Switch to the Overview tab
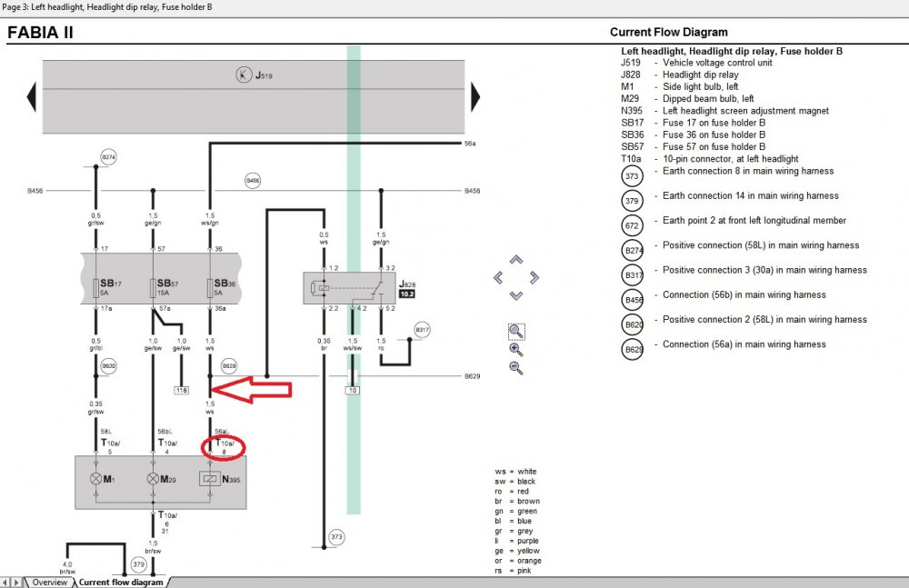 pyautogui.click(x=49, y=583)
